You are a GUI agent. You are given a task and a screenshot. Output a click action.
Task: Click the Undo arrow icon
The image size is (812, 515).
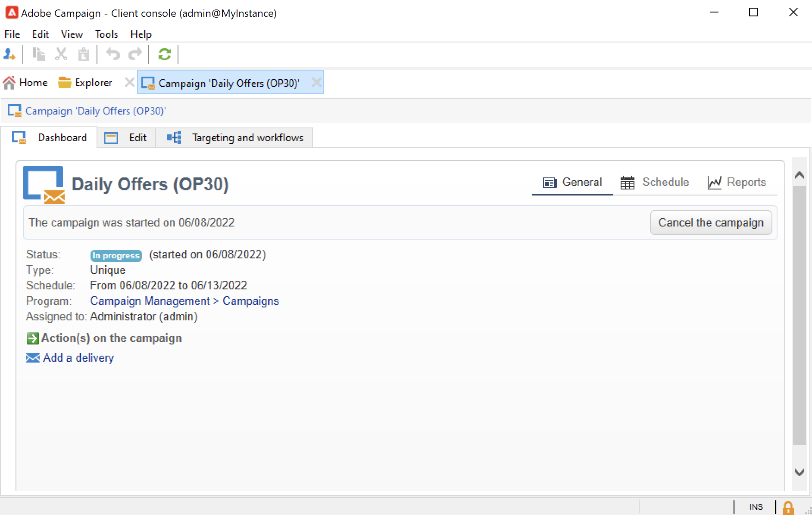coord(113,54)
